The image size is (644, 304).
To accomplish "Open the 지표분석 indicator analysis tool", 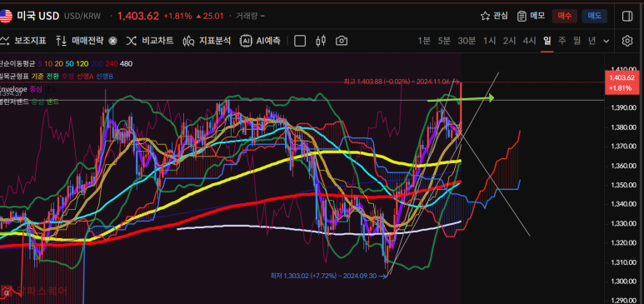I will coord(207,41).
